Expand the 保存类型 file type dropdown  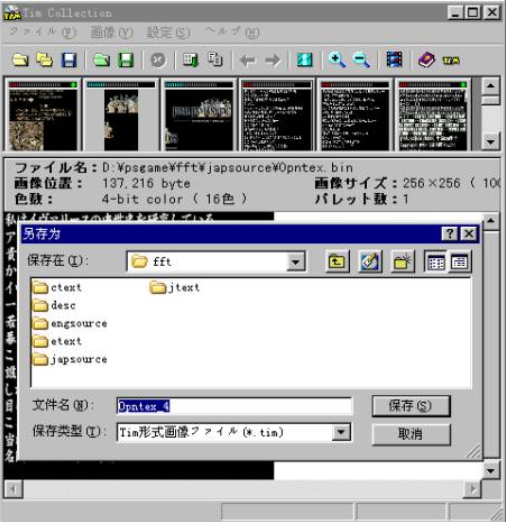pos(341,432)
